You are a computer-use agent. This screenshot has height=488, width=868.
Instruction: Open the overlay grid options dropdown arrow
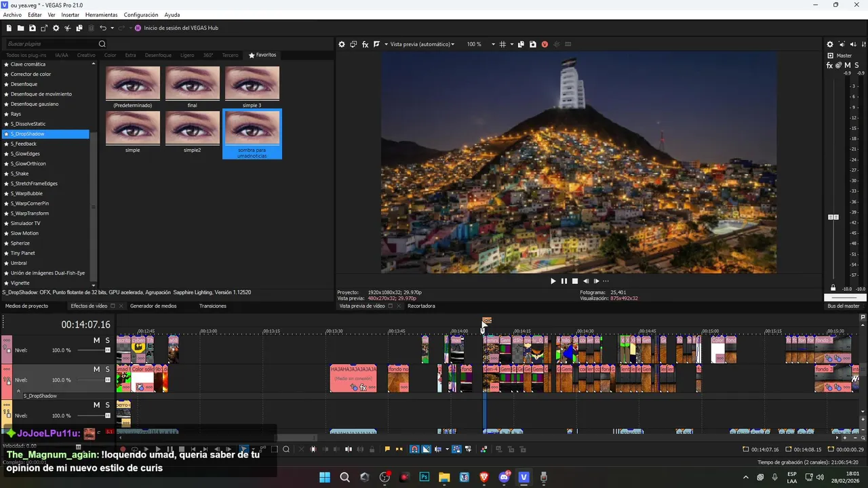point(511,45)
